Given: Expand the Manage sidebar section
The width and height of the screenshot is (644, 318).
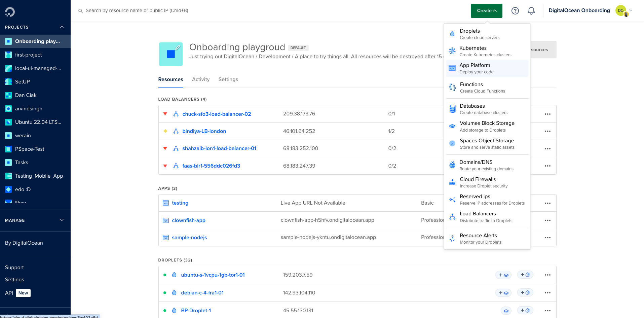Looking at the screenshot, I should (62, 220).
